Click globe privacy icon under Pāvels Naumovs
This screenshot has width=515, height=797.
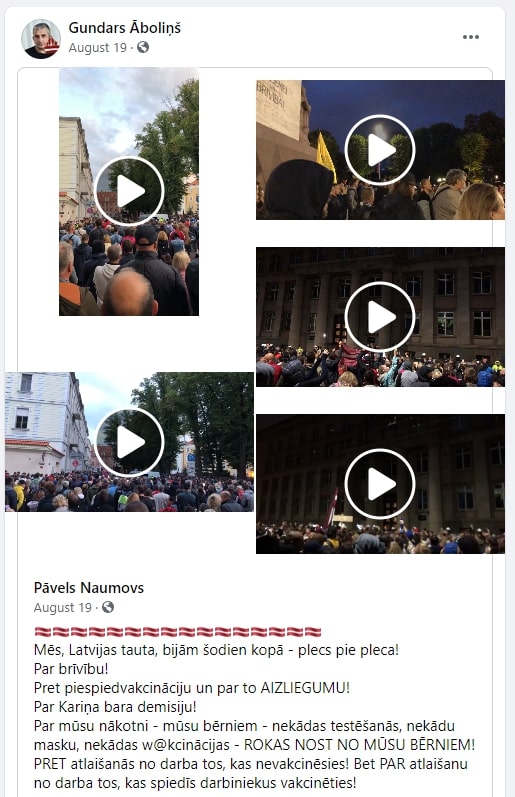tap(108, 607)
